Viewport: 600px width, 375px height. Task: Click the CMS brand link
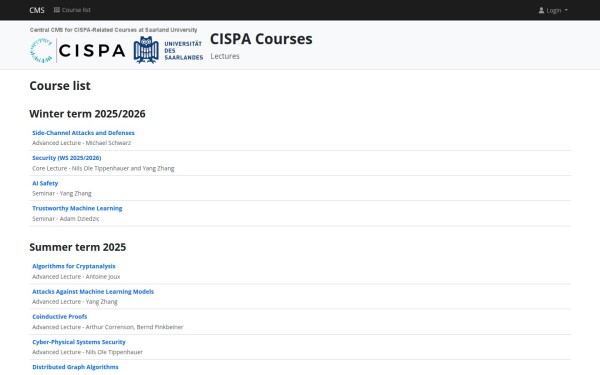[x=37, y=10]
